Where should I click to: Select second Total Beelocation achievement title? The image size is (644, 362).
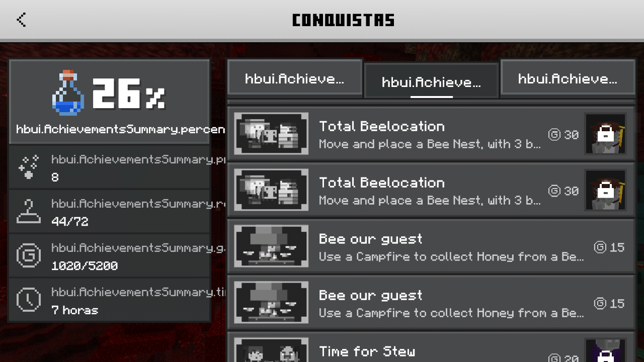coord(382,183)
